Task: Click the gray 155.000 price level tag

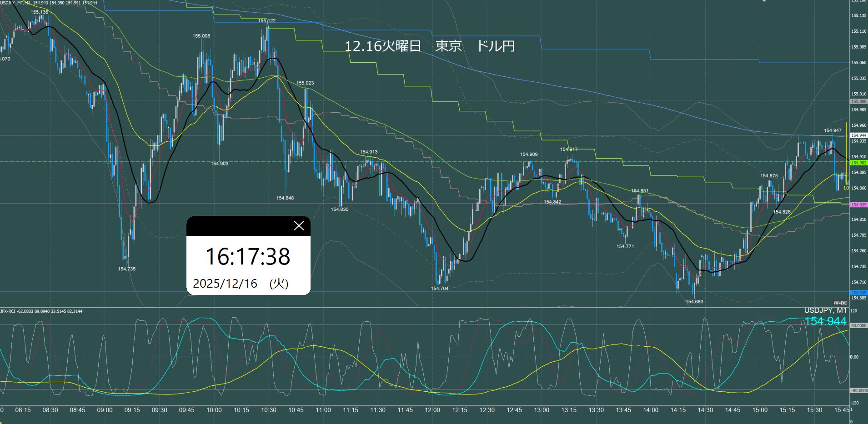Action: click(x=858, y=101)
